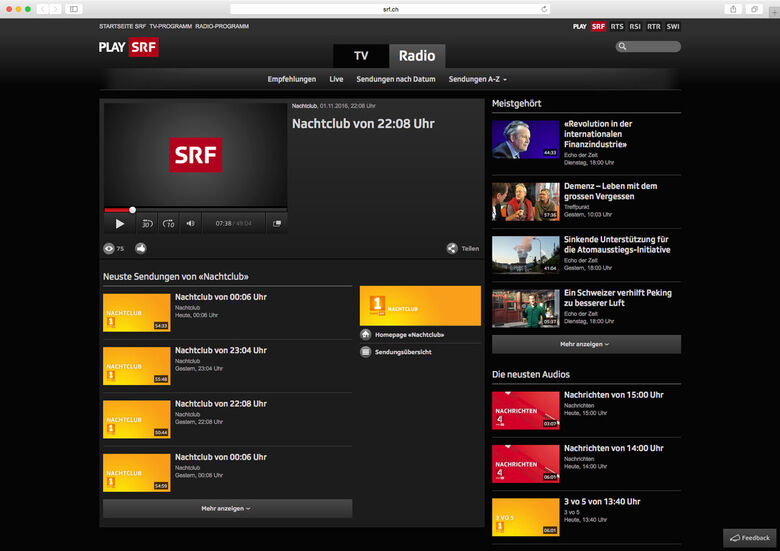780x551 pixels.
Task: Click TV-PROGRAMM link
Action: pos(171,26)
